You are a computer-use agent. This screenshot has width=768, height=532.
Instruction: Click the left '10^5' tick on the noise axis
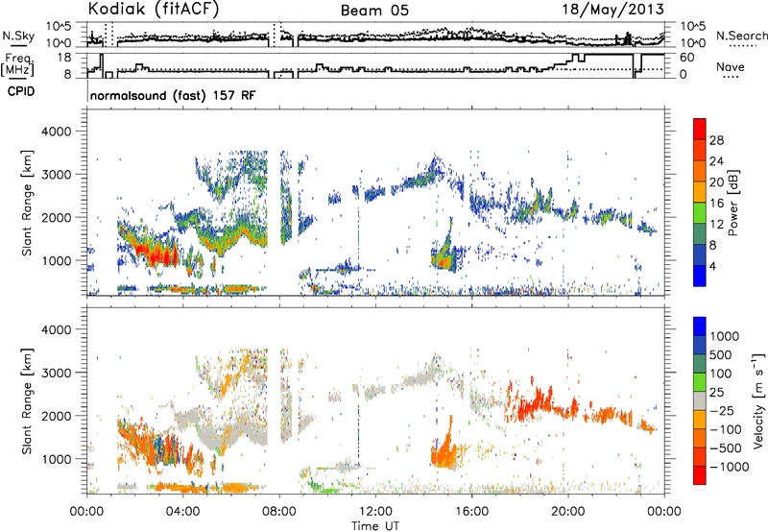click(x=60, y=26)
